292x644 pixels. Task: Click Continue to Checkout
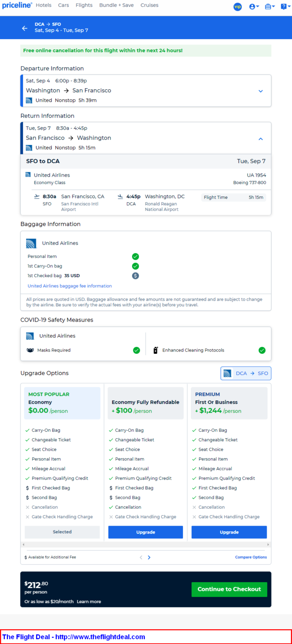click(x=229, y=589)
